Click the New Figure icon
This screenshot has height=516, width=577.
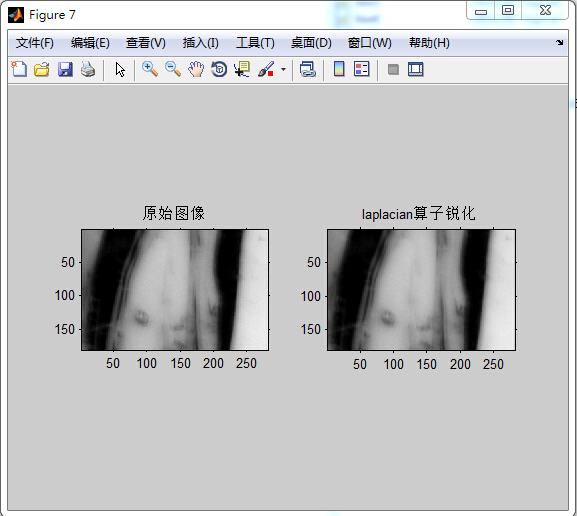(19, 69)
